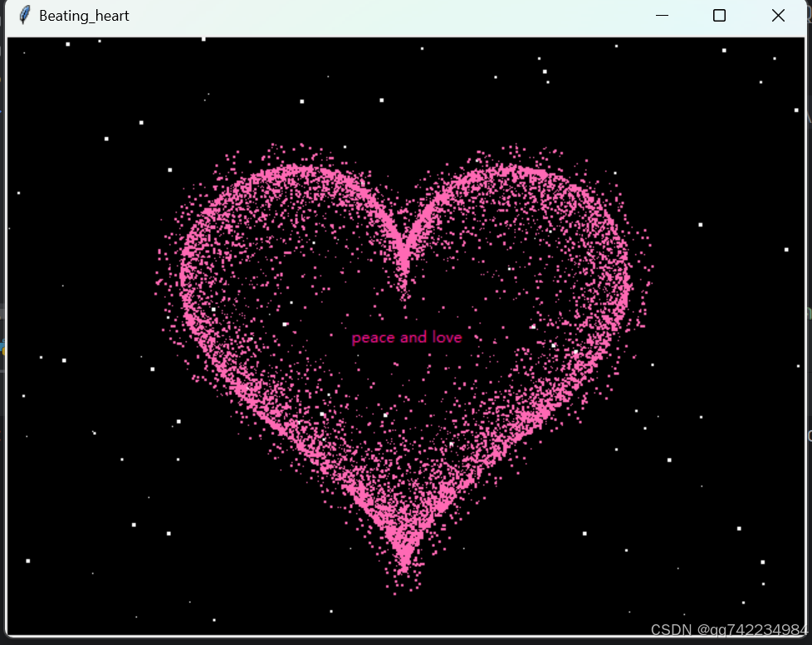Close the Beating_heart window
Viewport: 812px width, 645px height.
tap(778, 16)
